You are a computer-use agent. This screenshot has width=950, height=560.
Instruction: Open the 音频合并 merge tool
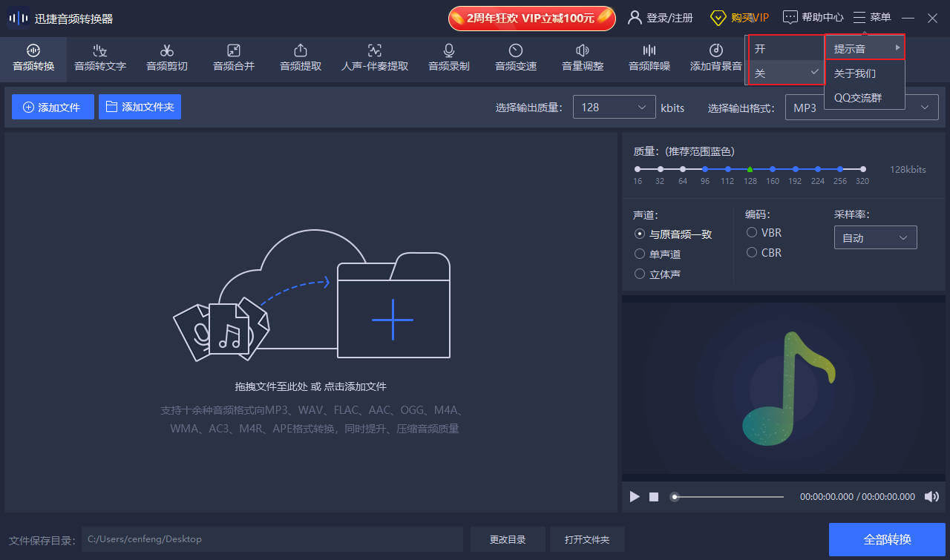click(234, 58)
